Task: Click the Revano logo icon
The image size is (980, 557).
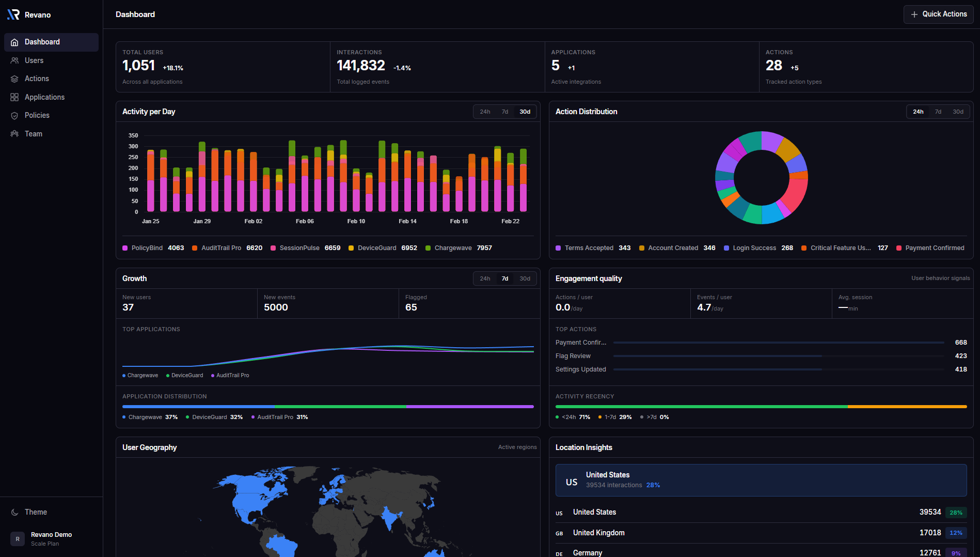Action: click(13, 14)
